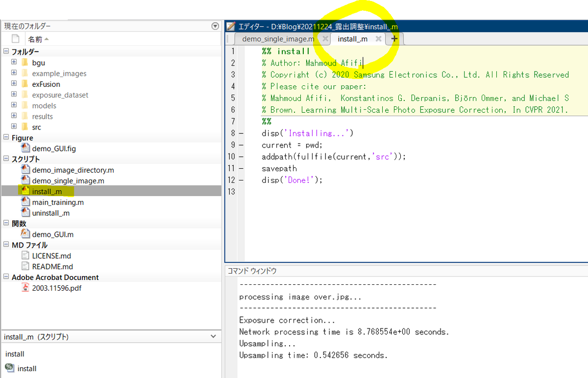Collapse the Adobe Acrobat Document group
Image resolution: width=588 pixels, height=378 pixels.
(x=6, y=277)
